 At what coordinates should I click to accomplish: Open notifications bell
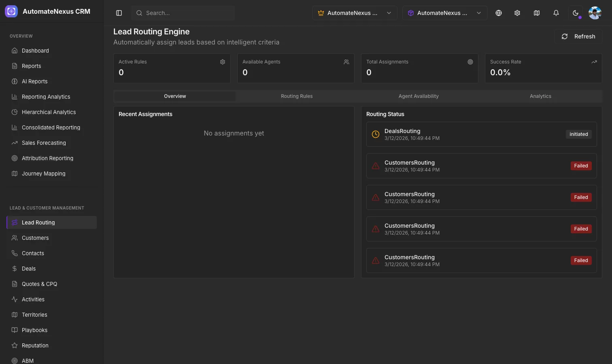(556, 13)
